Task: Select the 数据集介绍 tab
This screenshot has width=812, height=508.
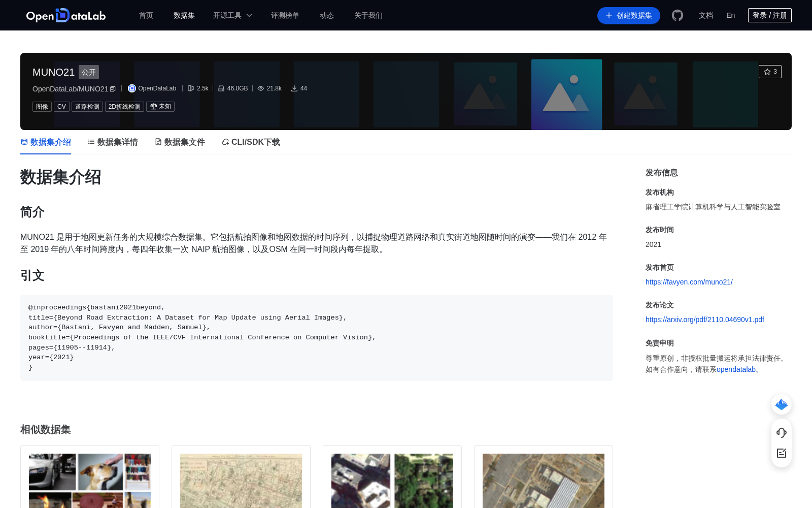Action: pos(46,142)
